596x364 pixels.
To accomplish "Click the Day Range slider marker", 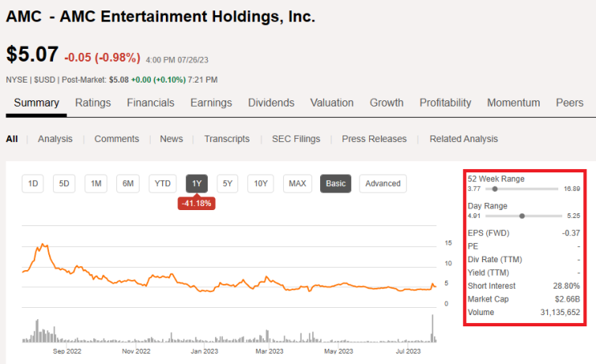I will (522, 216).
